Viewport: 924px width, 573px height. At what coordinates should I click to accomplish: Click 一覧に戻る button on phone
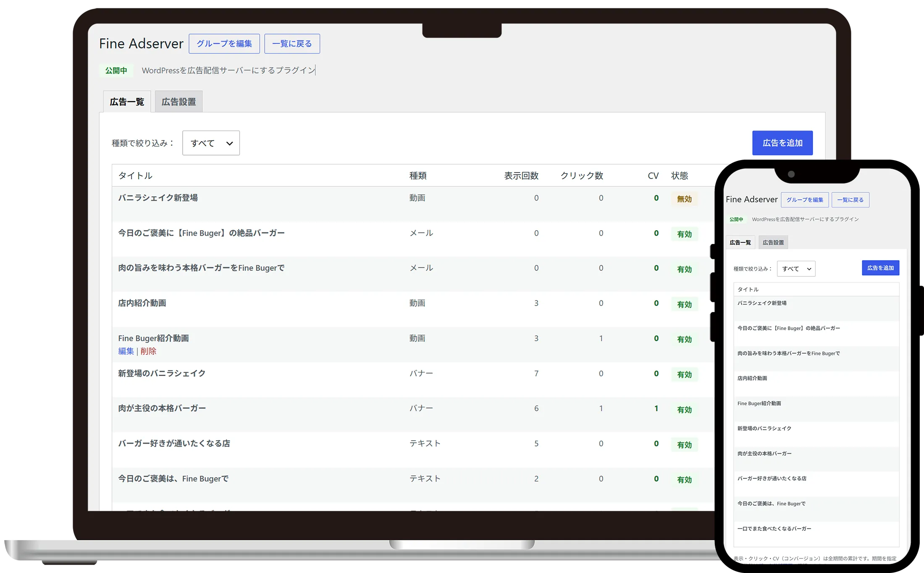[x=850, y=200]
